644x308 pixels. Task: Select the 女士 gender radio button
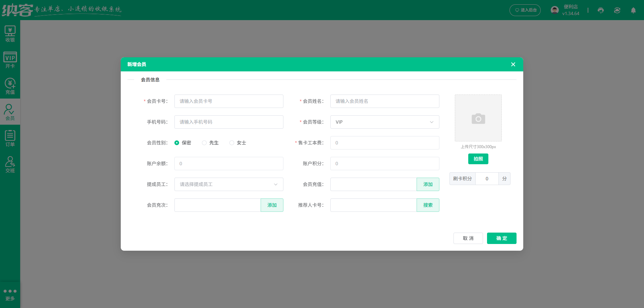232,143
